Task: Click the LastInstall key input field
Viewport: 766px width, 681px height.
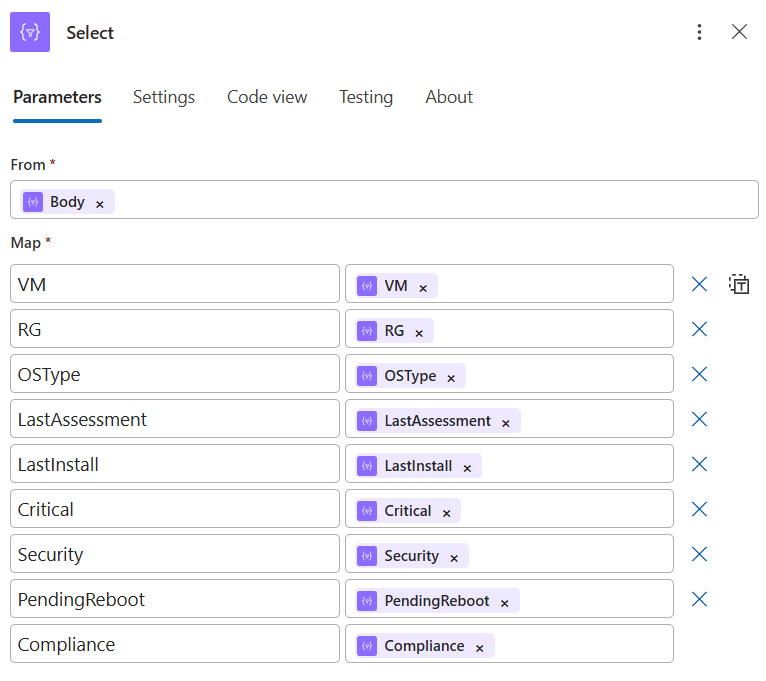Action: pos(175,464)
